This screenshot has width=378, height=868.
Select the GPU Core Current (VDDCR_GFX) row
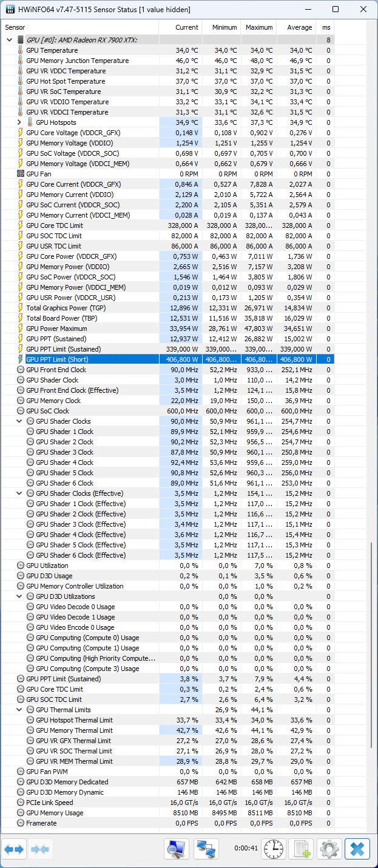pyautogui.click(x=167, y=184)
